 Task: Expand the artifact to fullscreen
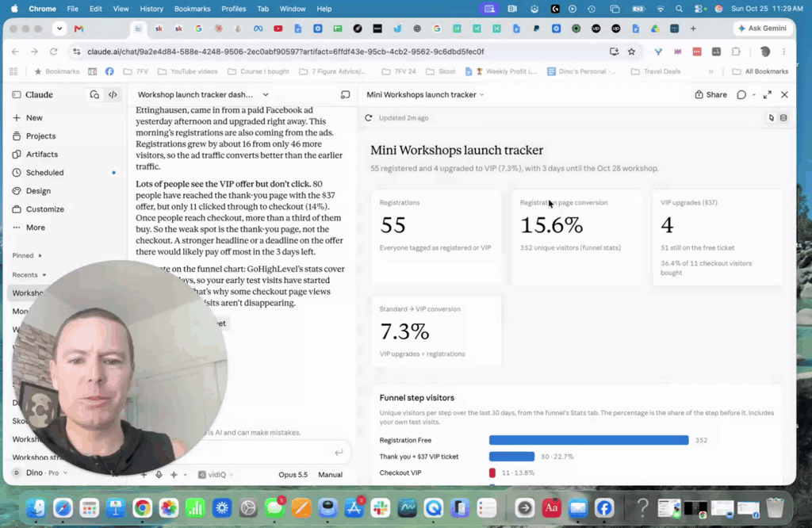coord(768,94)
